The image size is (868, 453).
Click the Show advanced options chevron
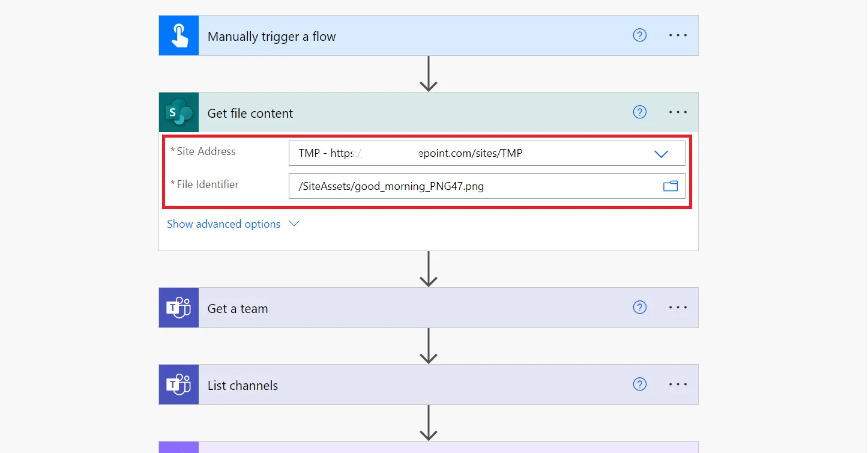pyautogui.click(x=294, y=223)
